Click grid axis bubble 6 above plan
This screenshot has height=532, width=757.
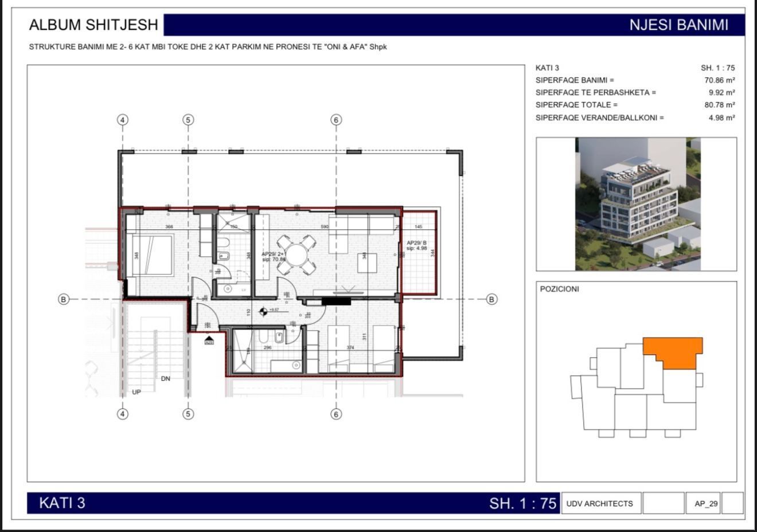[x=336, y=120]
